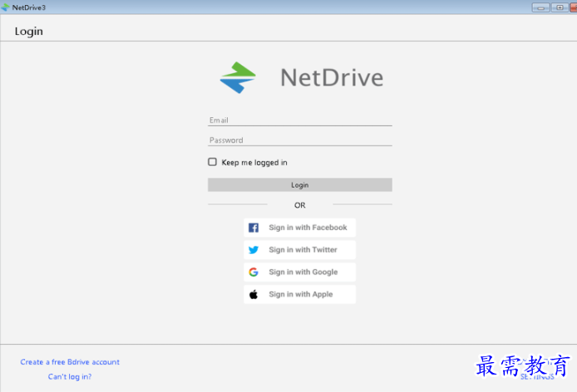Click the Facebook logo icon
The image size is (577, 392).
coord(254,228)
